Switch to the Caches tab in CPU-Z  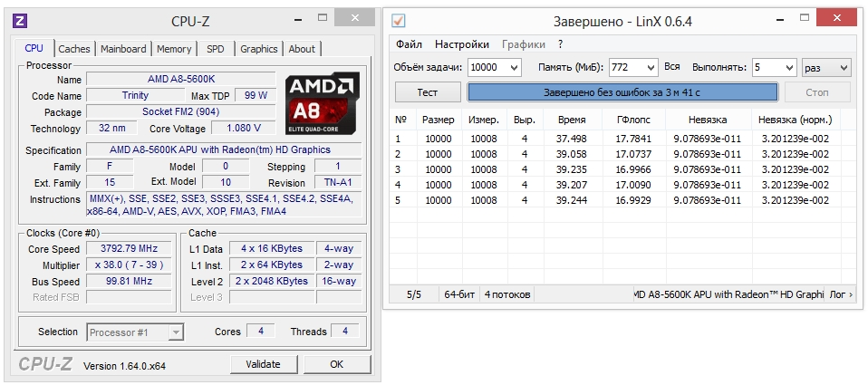tap(74, 49)
